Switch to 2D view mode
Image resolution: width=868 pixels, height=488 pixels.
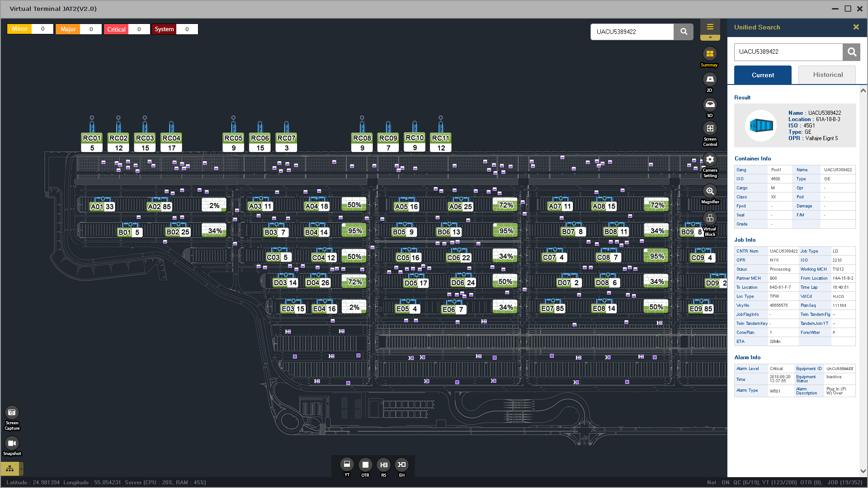710,80
